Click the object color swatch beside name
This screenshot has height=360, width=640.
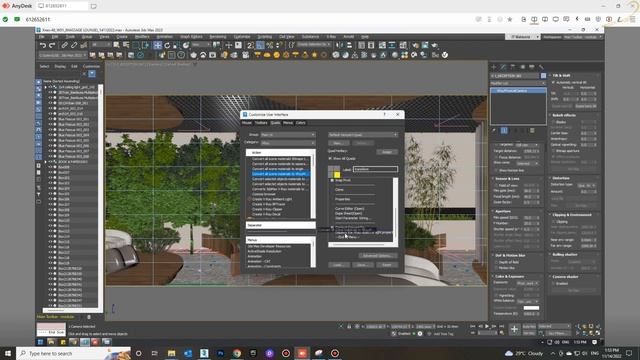click(x=543, y=76)
